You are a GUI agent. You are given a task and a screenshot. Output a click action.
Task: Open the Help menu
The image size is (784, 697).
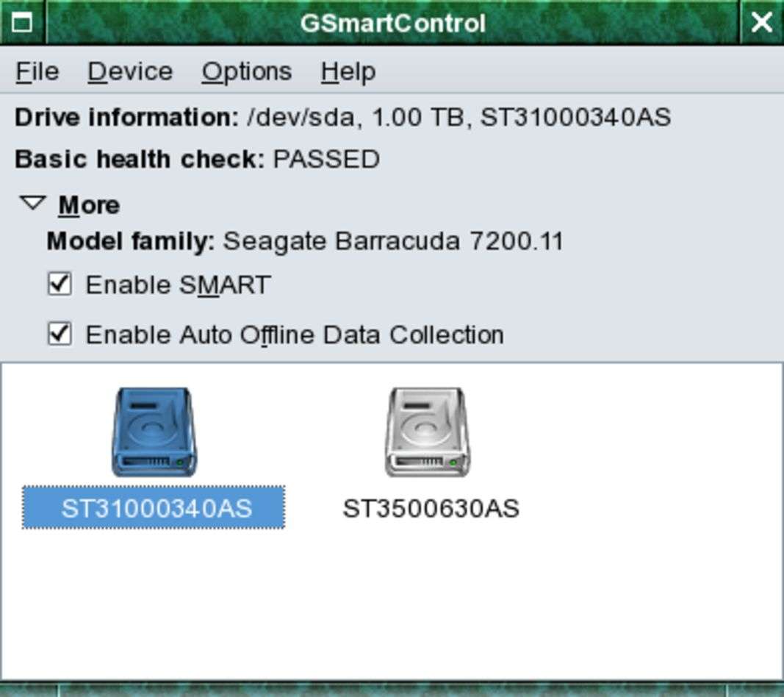pos(348,71)
